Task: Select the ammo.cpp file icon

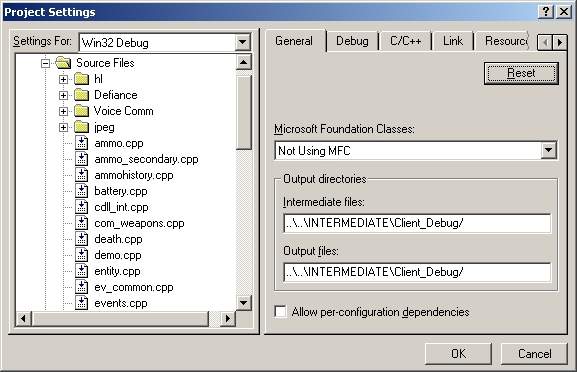Action: pos(81,143)
